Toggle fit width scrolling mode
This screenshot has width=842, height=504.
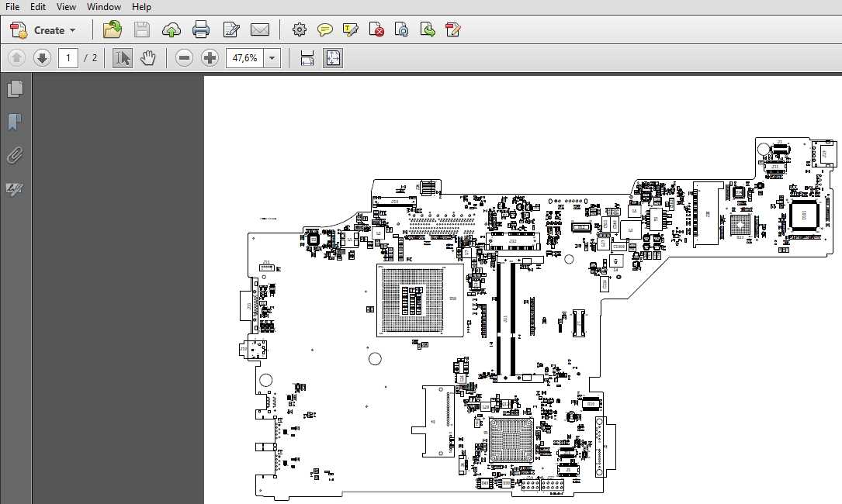click(x=307, y=58)
